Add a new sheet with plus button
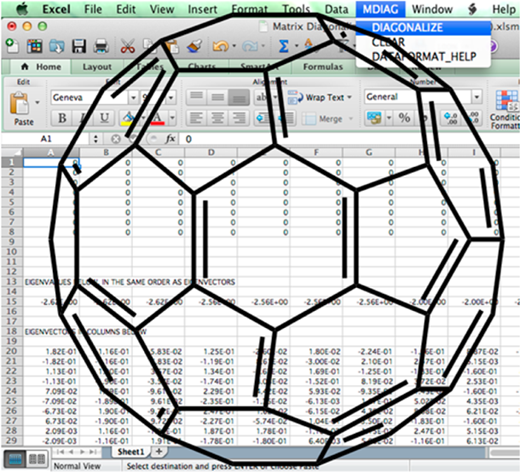 coord(159,451)
